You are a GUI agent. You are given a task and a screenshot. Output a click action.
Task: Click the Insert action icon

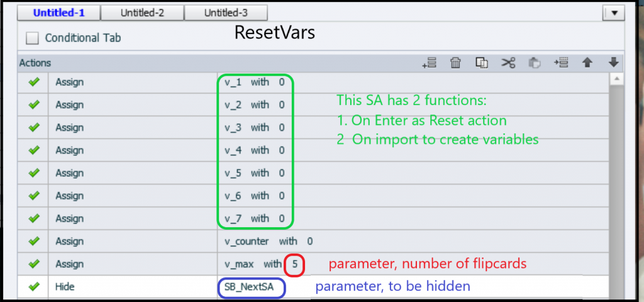[560, 63]
